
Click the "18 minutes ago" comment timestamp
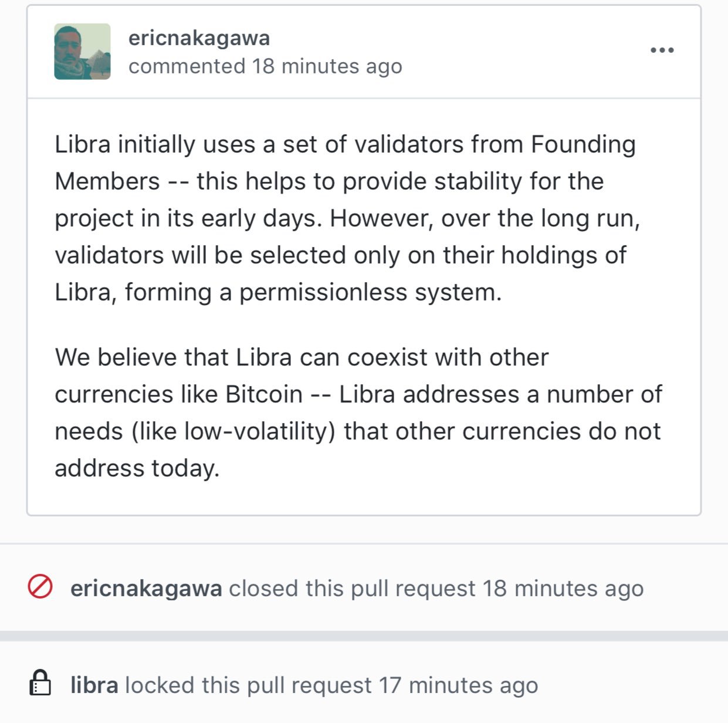[327, 66]
